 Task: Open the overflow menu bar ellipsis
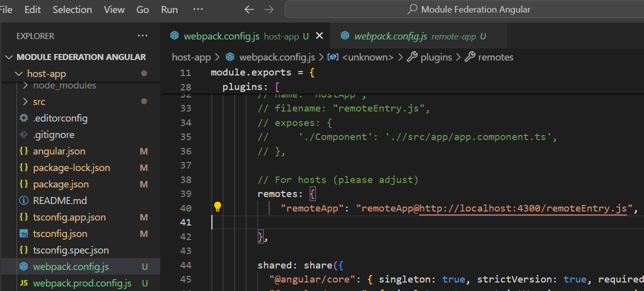point(198,9)
